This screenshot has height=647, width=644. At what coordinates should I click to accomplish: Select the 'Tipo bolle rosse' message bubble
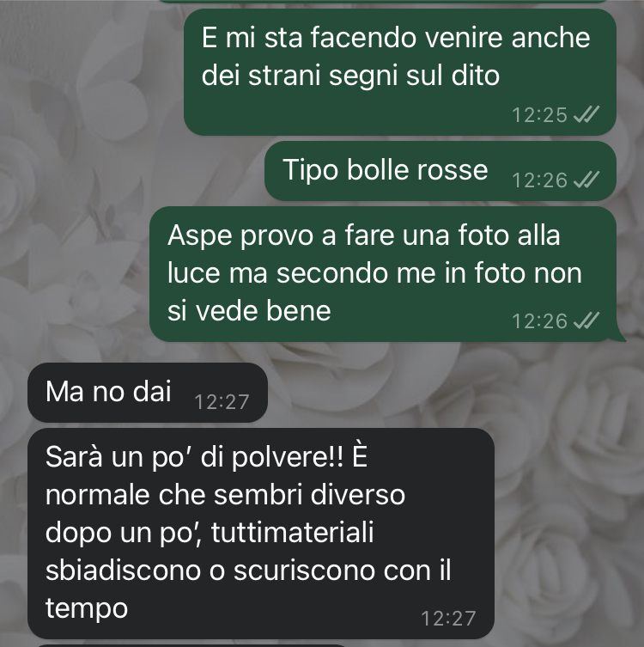[x=440, y=171]
